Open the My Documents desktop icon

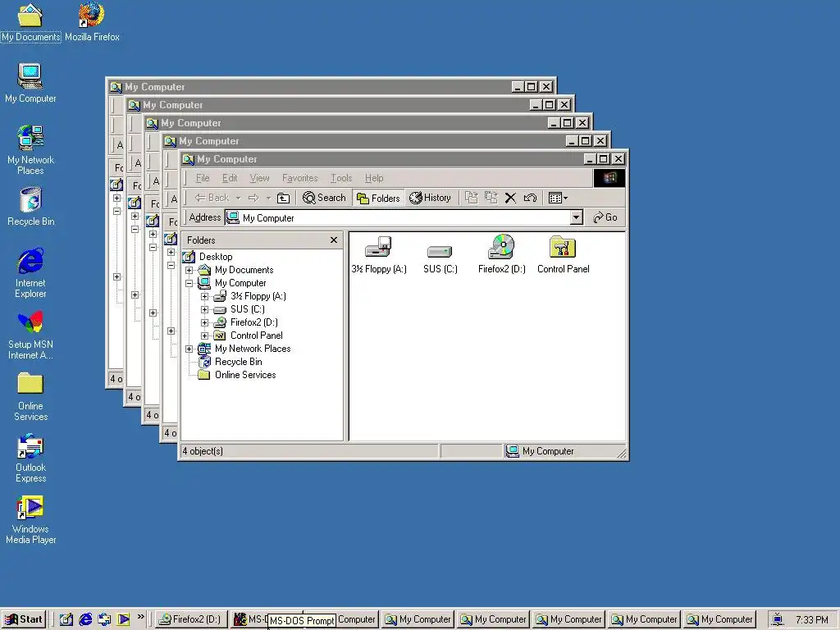pyautogui.click(x=30, y=21)
